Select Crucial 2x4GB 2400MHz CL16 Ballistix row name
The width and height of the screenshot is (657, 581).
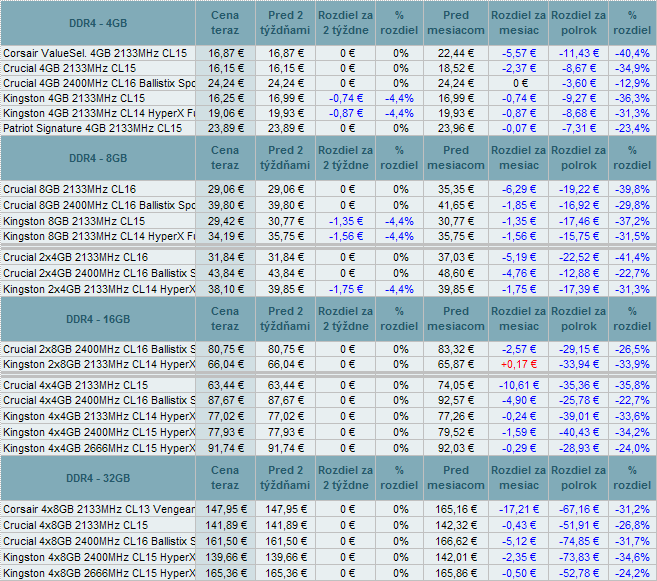[x=99, y=273]
